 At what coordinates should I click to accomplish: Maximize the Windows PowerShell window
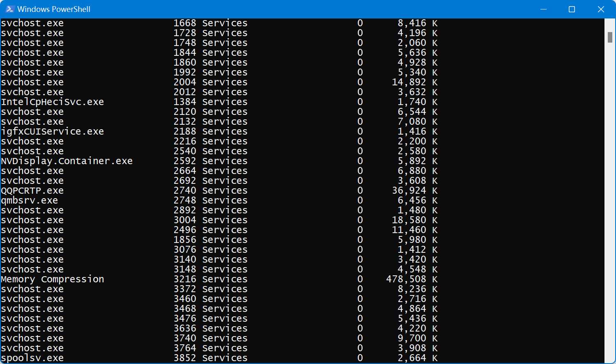point(572,9)
